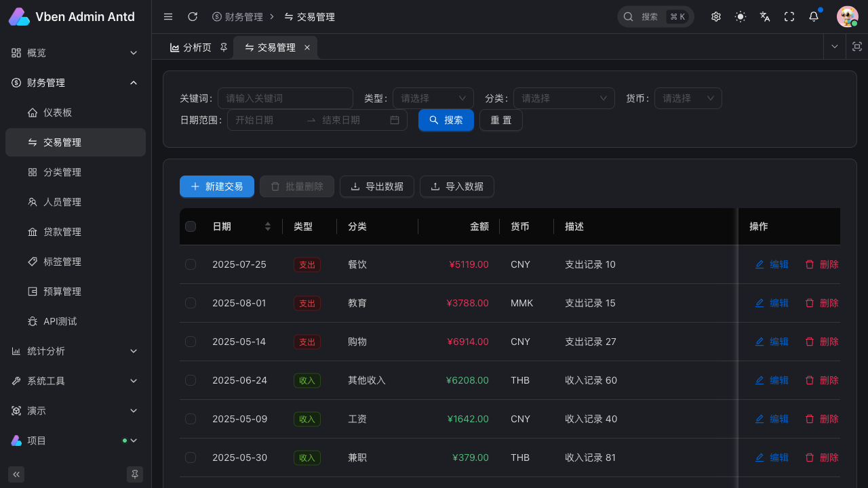Enter fullscreen mode via the header icon
Screen dimensions: 868x488
pyautogui.click(x=789, y=17)
